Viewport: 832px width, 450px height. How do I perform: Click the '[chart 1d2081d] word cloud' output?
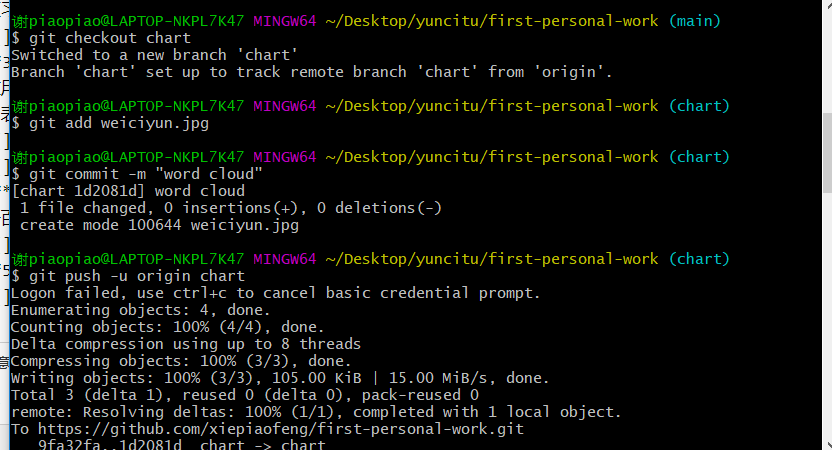click(128, 191)
